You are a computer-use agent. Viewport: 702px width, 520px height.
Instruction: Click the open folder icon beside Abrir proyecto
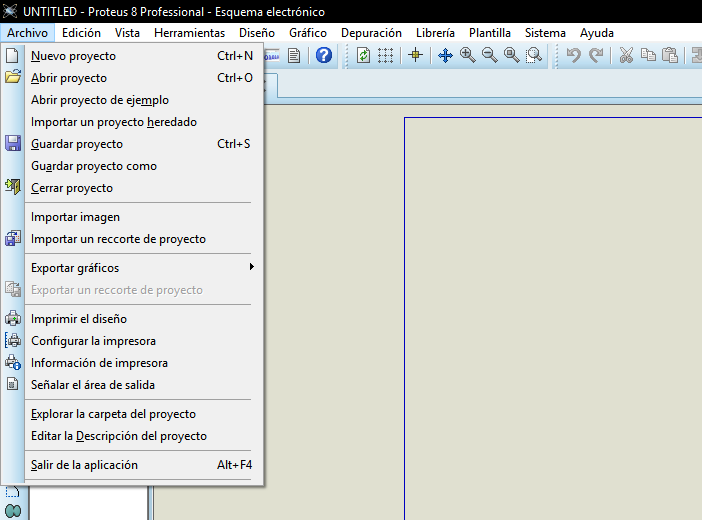pos(13,77)
